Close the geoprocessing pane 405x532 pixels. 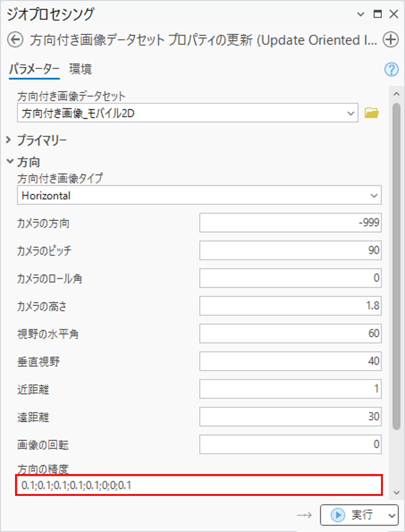394,14
